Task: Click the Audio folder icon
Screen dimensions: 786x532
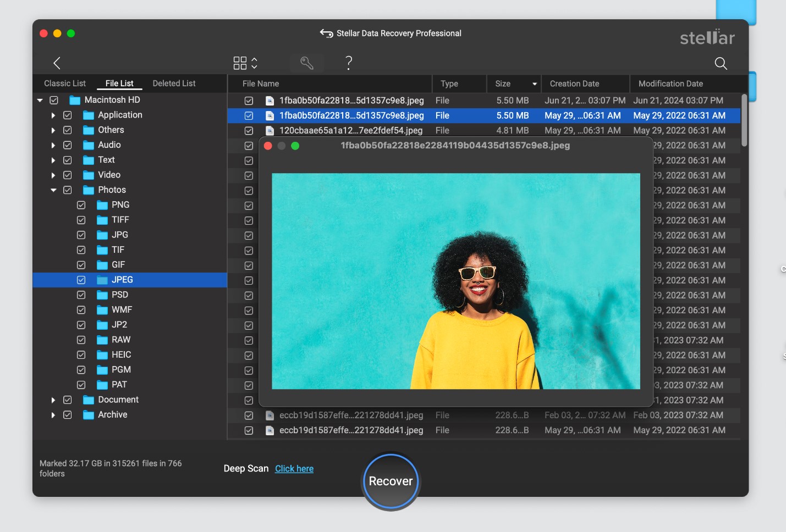Action: [89, 145]
